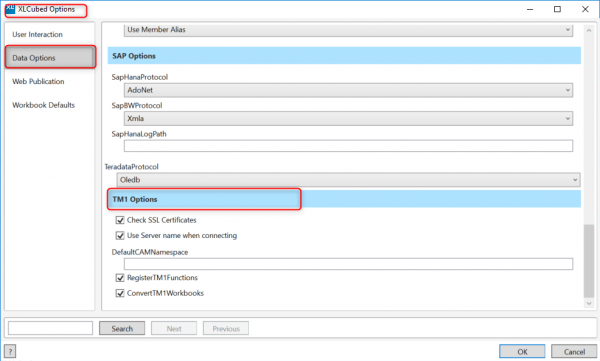The height and width of the screenshot is (361, 600).
Task: Open the help question mark button
Action: [x=10, y=351]
